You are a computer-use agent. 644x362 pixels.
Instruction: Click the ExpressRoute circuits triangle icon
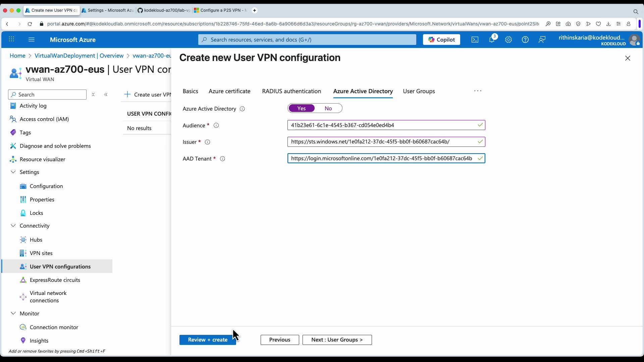click(23, 280)
